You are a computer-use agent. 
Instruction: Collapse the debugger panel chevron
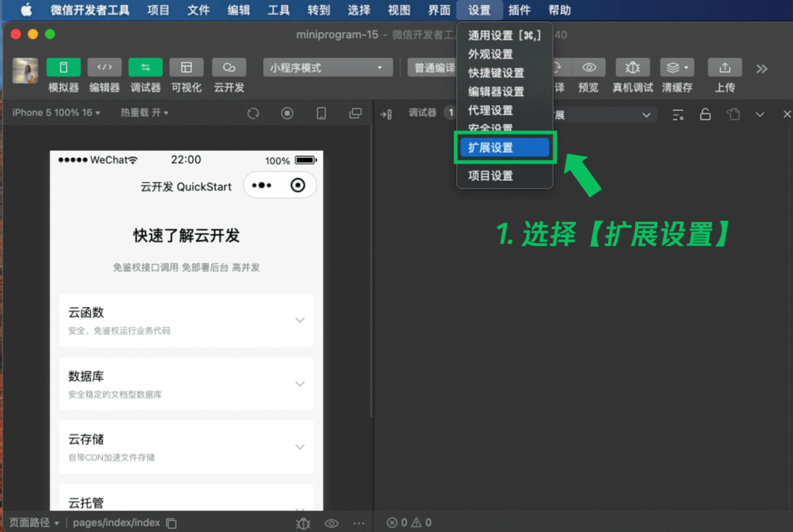tap(760, 115)
